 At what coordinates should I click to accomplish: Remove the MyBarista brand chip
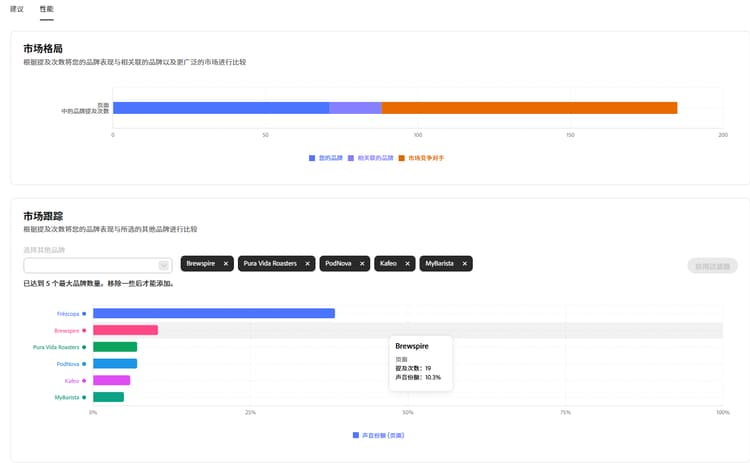tap(464, 264)
